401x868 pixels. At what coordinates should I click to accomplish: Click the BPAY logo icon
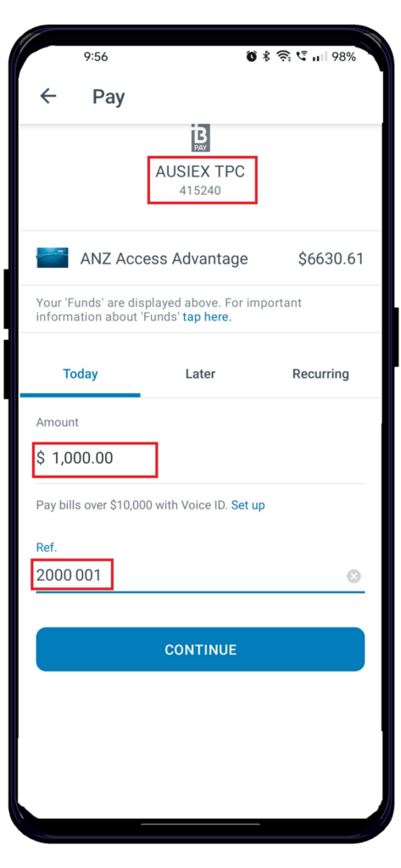pyautogui.click(x=200, y=138)
